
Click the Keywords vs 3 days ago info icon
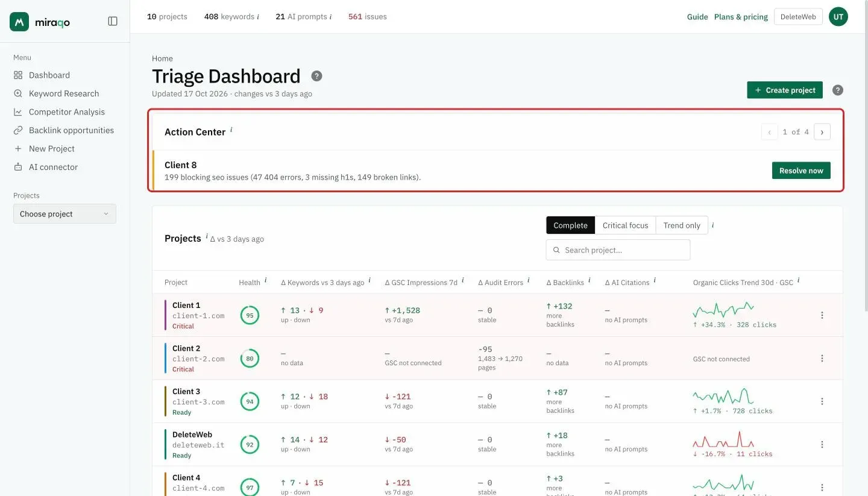(370, 280)
